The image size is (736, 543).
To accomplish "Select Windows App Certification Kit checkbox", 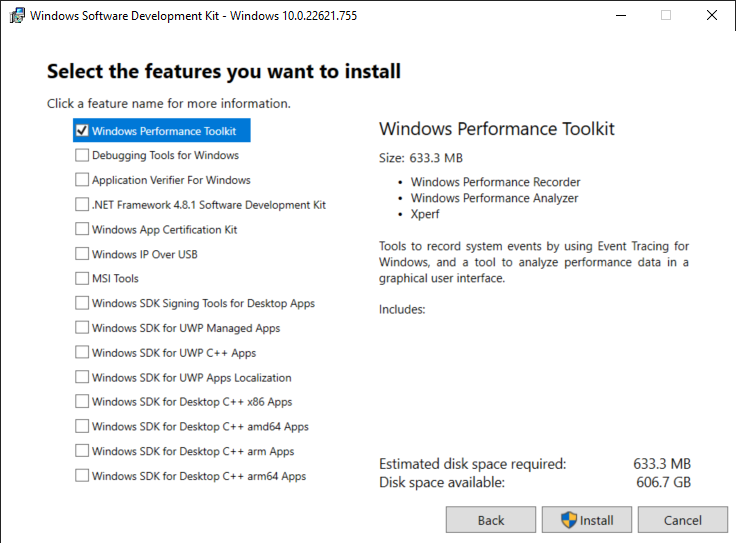I will tap(82, 229).
